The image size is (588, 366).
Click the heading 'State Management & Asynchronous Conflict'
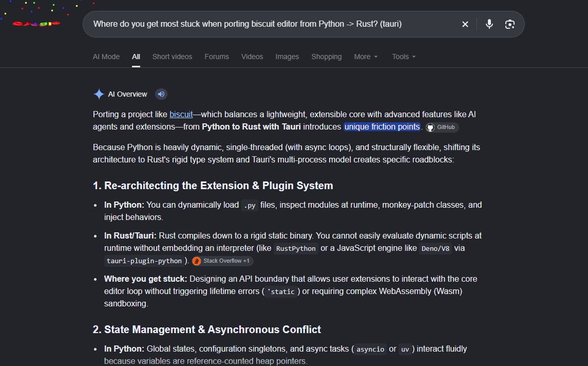coord(213,330)
